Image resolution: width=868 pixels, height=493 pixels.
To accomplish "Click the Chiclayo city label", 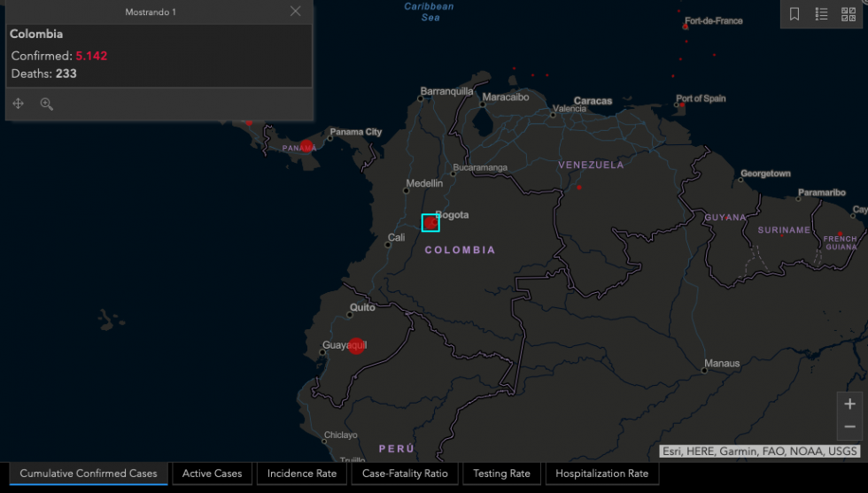I will coord(340,435).
